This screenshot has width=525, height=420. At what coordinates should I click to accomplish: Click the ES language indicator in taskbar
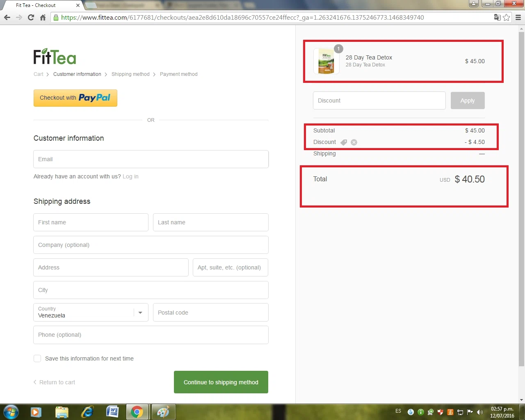click(398, 411)
